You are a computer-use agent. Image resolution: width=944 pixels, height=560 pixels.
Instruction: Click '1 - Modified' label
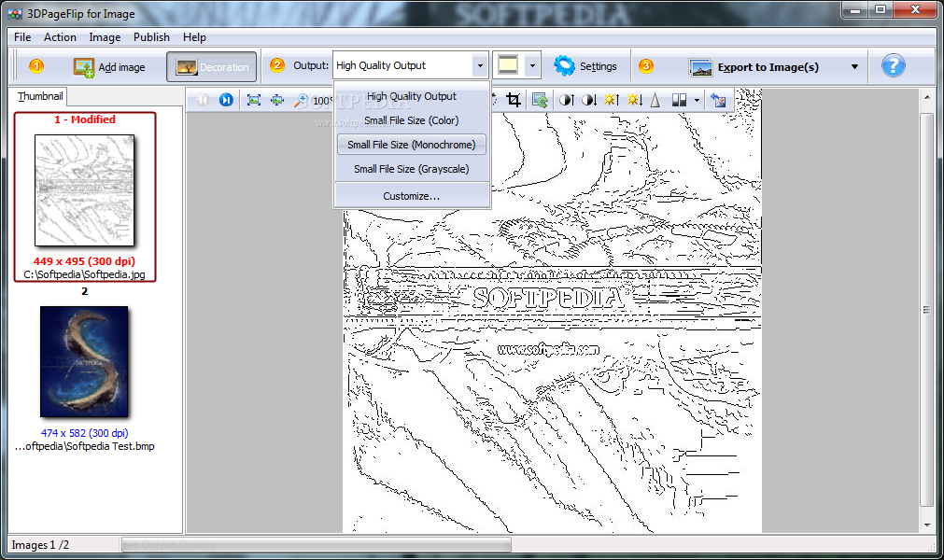(x=84, y=119)
